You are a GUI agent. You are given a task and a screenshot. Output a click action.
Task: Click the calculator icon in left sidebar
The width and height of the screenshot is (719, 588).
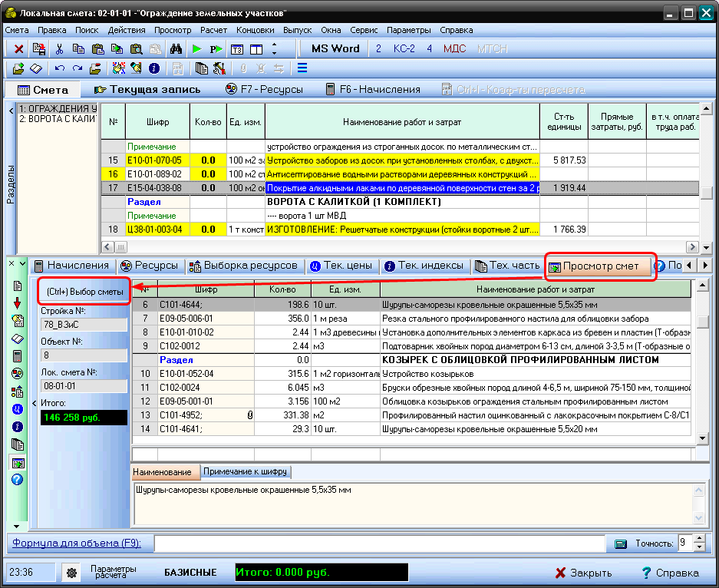(x=18, y=356)
